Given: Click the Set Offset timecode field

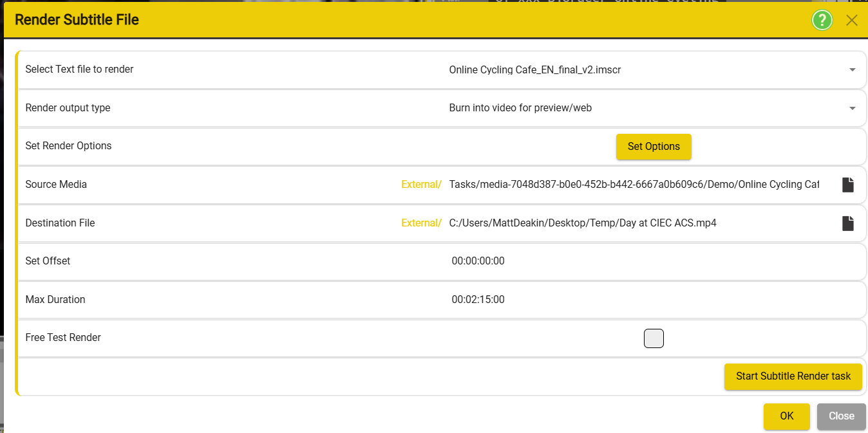Looking at the screenshot, I should coord(478,261).
